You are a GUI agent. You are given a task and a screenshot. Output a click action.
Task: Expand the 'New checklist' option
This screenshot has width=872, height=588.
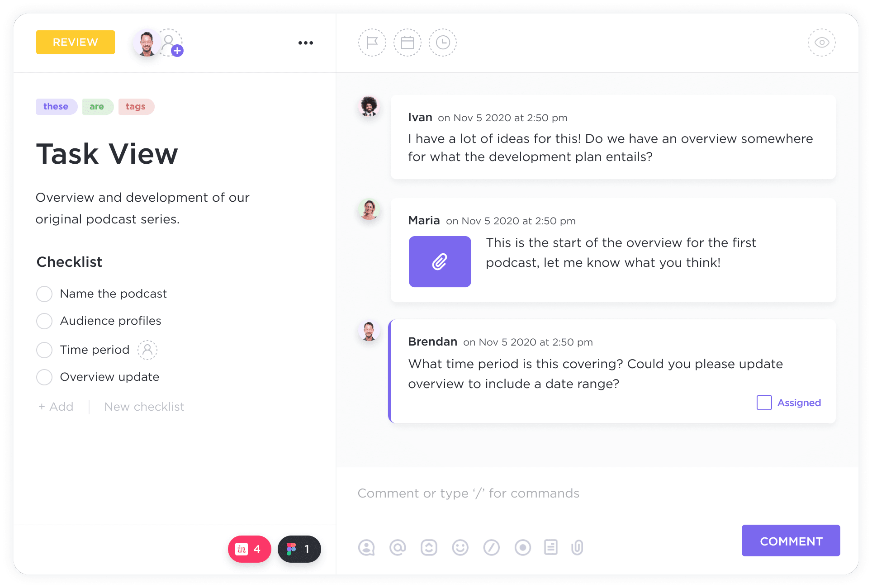[144, 406]
